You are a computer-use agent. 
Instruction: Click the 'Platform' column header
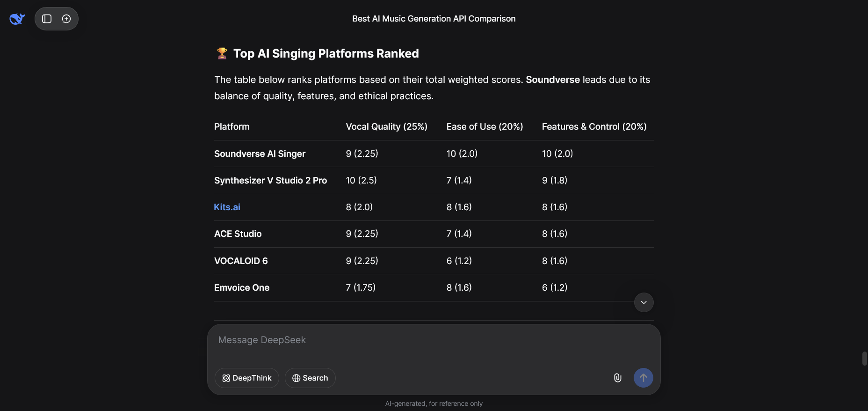coord(232,126)
